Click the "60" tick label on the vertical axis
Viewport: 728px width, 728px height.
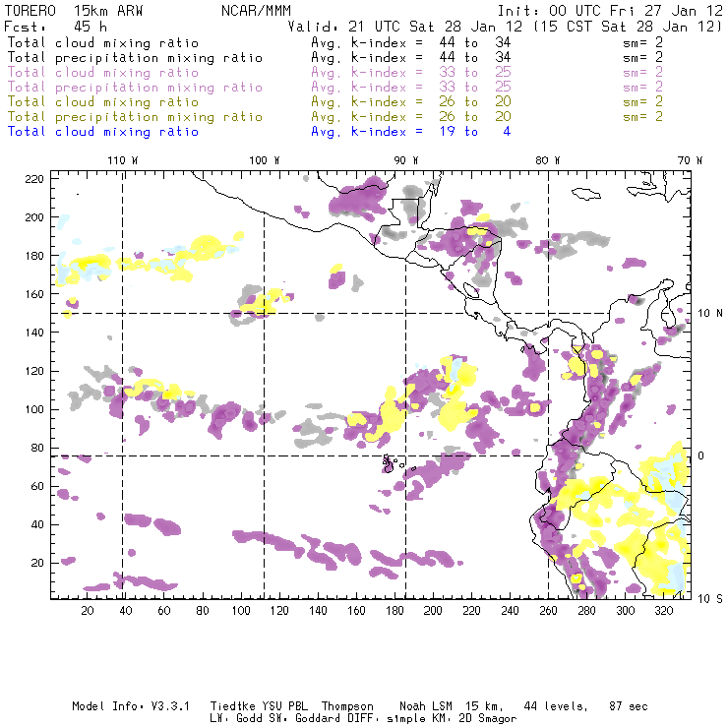click(x=37, y=486)
